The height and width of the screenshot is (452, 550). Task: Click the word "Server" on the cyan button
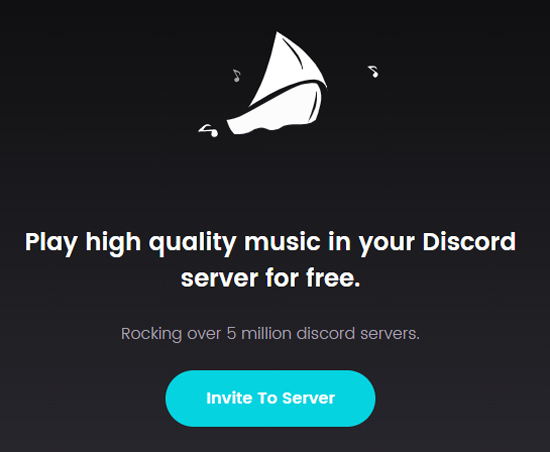click(308, 398)
